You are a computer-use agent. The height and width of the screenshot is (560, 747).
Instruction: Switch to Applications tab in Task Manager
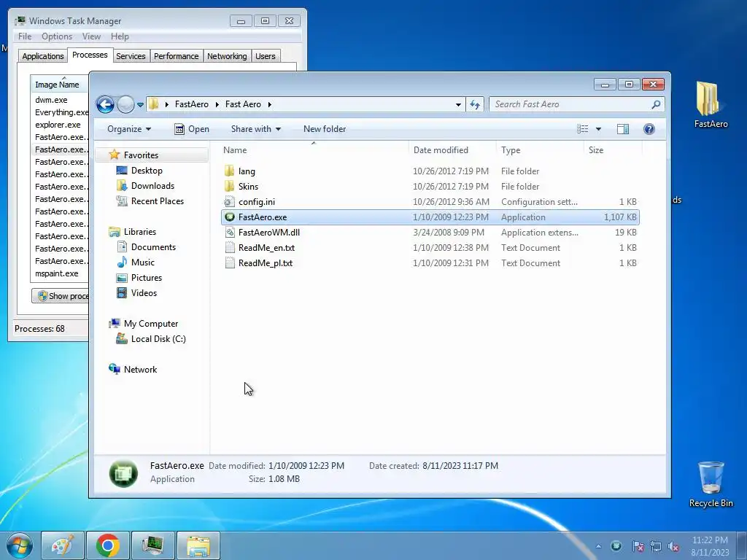43,56
